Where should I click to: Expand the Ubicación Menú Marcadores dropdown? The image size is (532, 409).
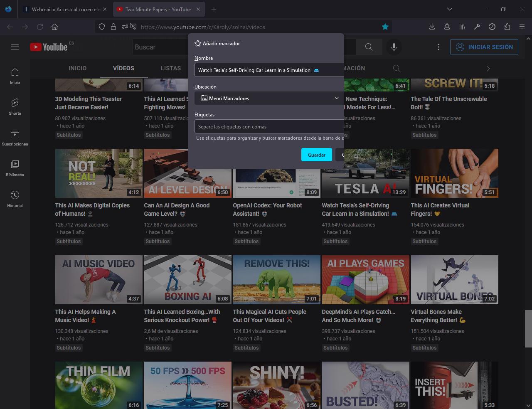click(269, 98)
